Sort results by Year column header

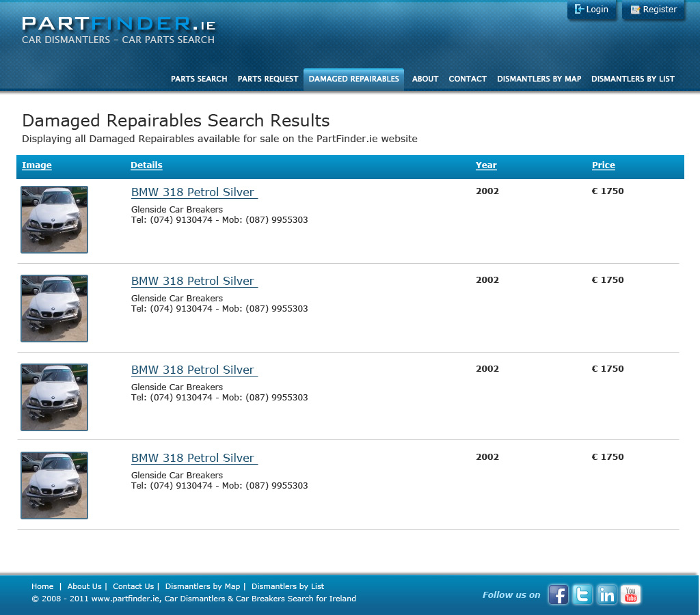[x=486, y=165]
